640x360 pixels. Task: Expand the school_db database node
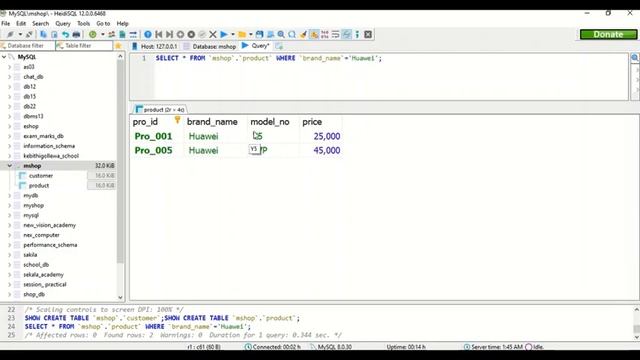pyautogui.click(x=9, y=264)
